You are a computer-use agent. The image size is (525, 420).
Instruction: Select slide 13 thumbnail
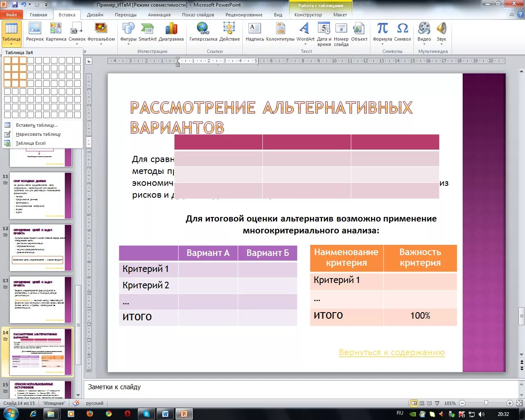(41, 300)
